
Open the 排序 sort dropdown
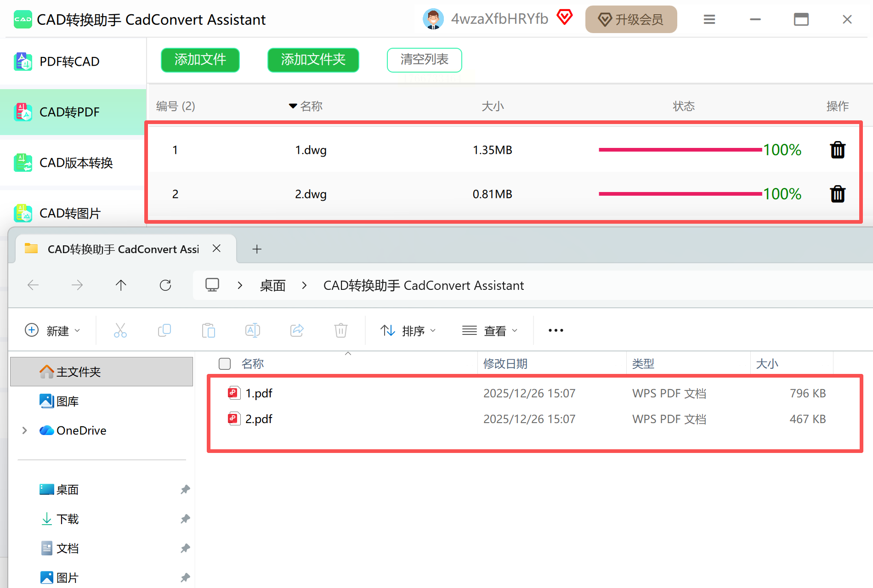[408, 330]
